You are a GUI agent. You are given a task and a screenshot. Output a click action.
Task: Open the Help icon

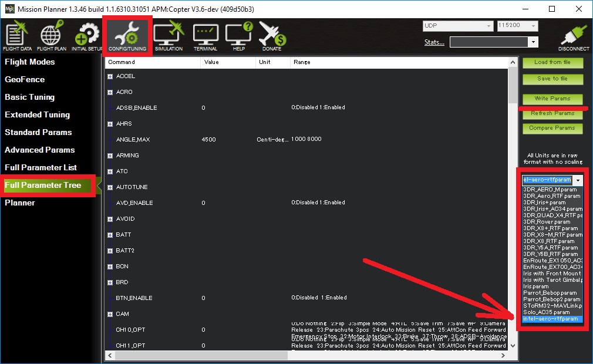239,36
